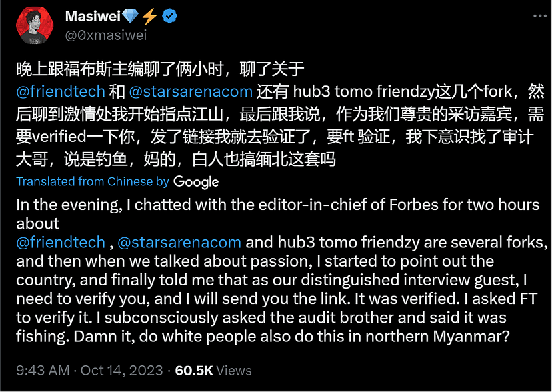This screenshot has height=392, width=552.
Task: Open @starsarenacom mention in the English translation
Action: pos(179,241)
